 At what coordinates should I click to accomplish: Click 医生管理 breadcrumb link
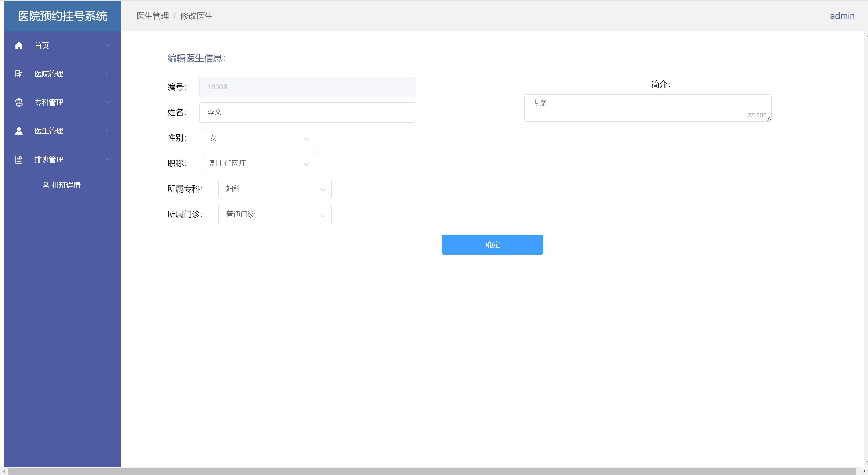coord(153,16)
